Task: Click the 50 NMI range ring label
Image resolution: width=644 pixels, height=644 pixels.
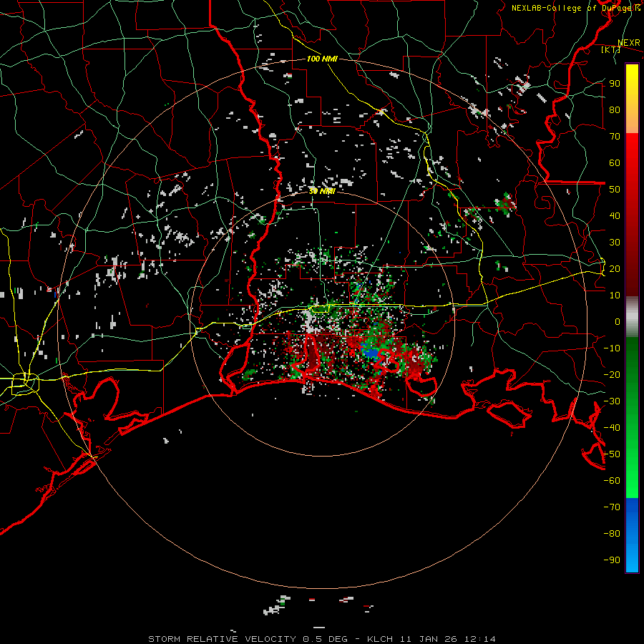Action: pyautogui.click(x=322, y=191)
